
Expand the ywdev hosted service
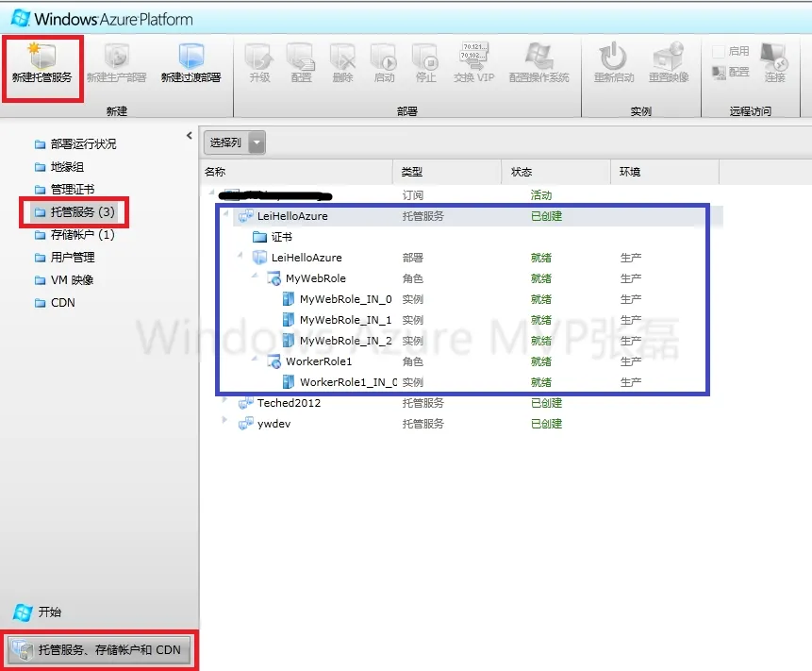pyautogui.click(x=224, y=420)
